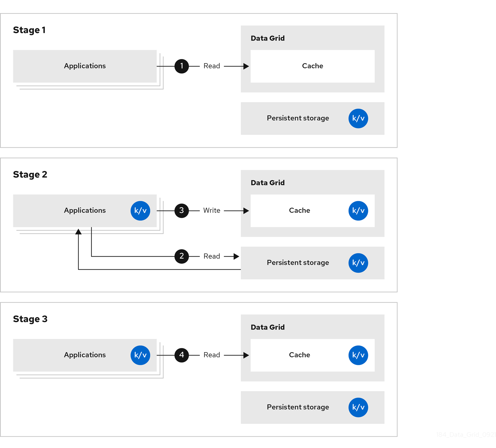Click the k/v icon in Stage 2 Applications
This screenshot has height=448, width=496.
tap(140, 211)
